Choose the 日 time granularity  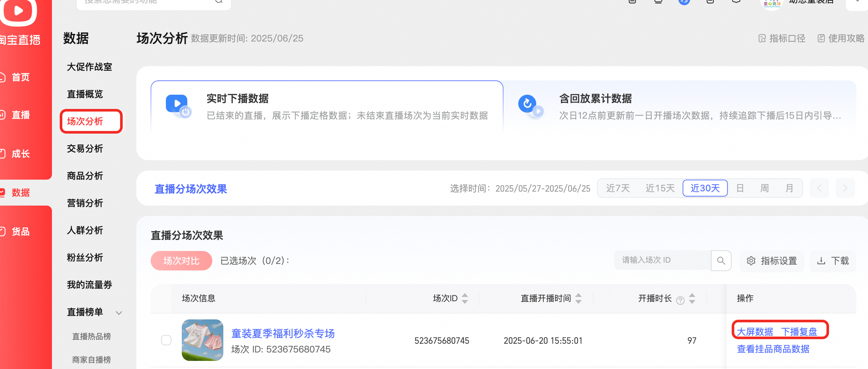(x=740, y=188)
